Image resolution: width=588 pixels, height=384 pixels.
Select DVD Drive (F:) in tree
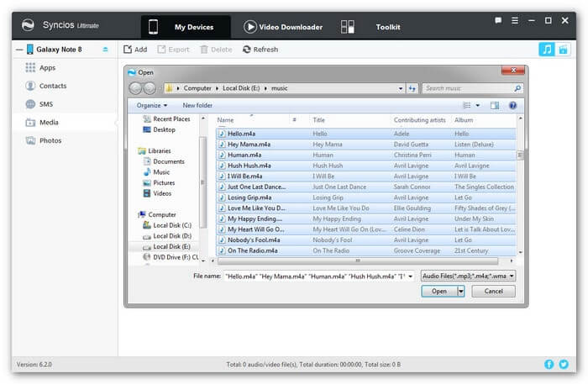[171, 257]
